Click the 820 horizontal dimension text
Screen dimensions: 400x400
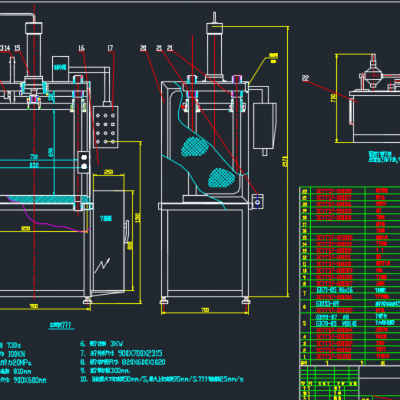coord(34,165)
